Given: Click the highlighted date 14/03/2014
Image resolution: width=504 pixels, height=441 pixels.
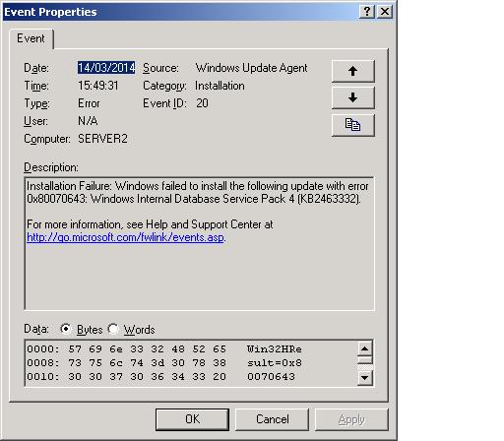Looking at the screenshot, I should click(x=106, y=68).
